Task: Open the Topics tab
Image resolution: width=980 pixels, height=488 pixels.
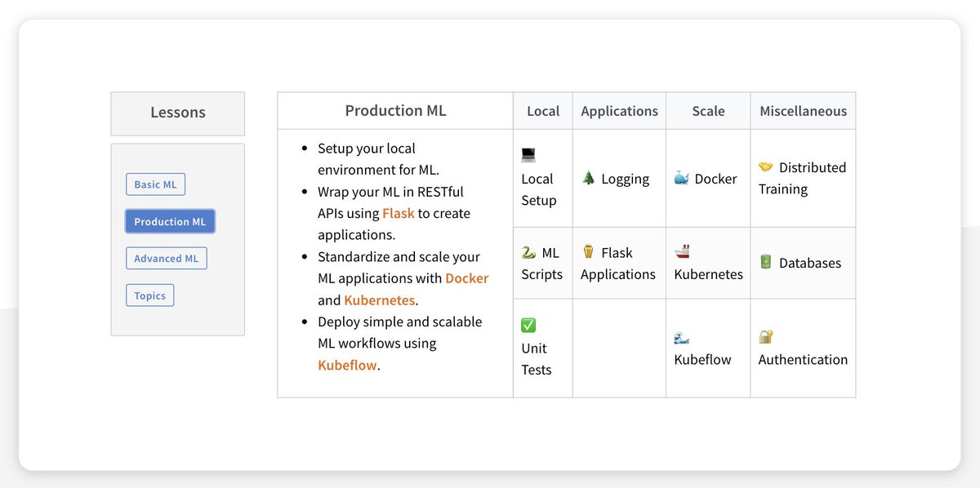Action: (149, 295)
